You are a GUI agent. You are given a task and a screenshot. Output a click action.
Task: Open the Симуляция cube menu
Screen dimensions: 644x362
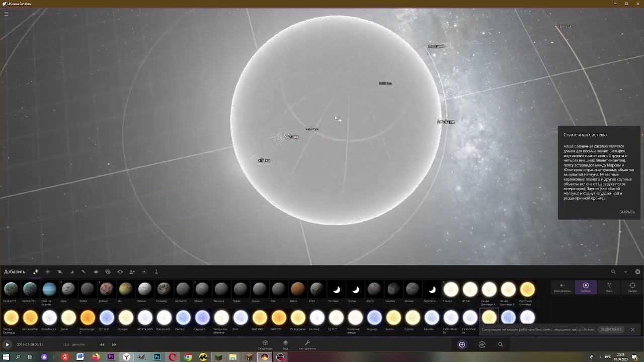(265, 344)
